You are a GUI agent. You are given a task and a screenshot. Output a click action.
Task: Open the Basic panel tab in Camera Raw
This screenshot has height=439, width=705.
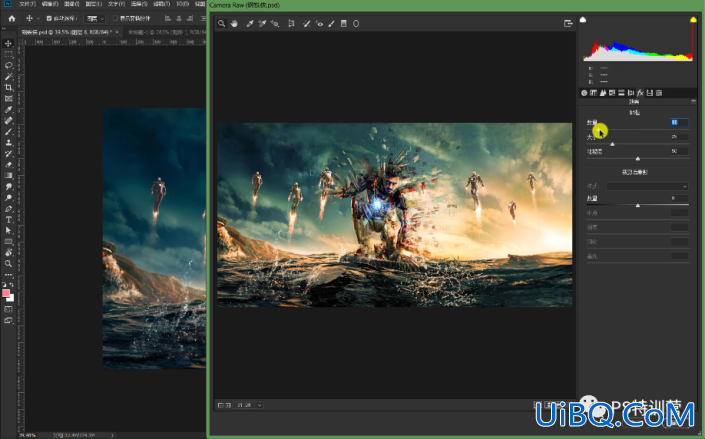pyautogui.click(x=584, y=93)
